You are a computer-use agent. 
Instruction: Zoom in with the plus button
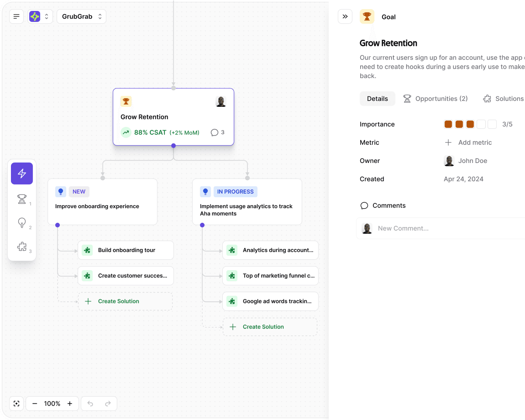70,404
